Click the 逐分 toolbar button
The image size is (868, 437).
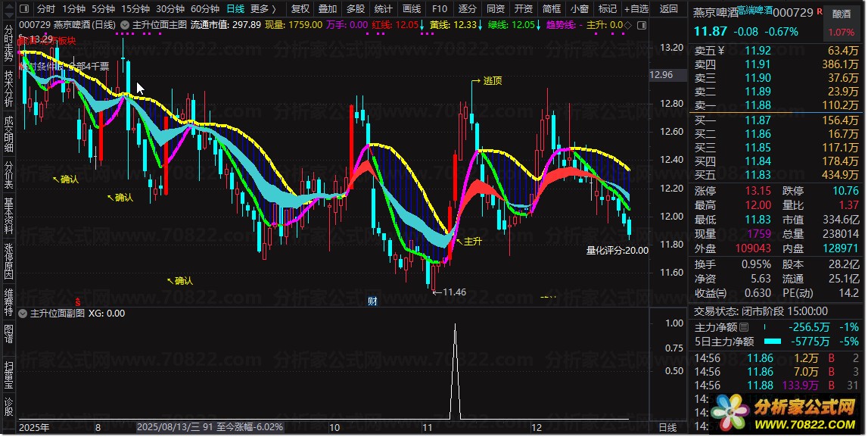(467, 9)
